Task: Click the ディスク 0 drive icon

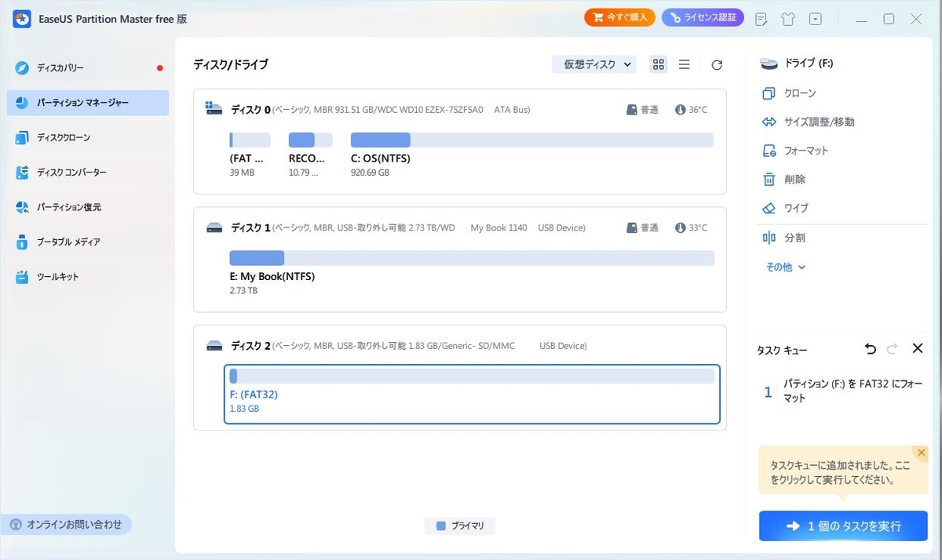Action: coord(214,109)
